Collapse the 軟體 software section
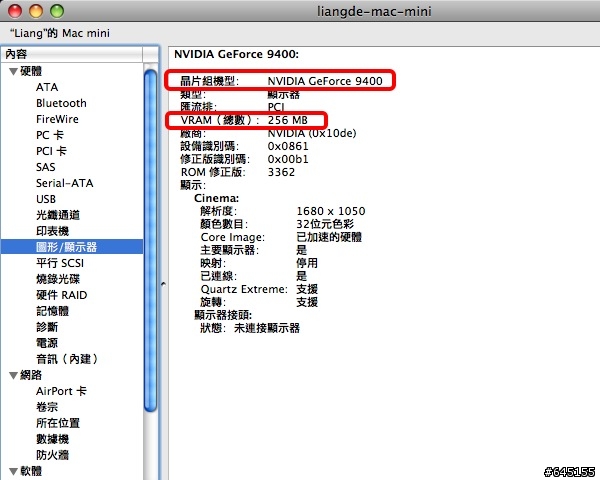 point(14,471)
